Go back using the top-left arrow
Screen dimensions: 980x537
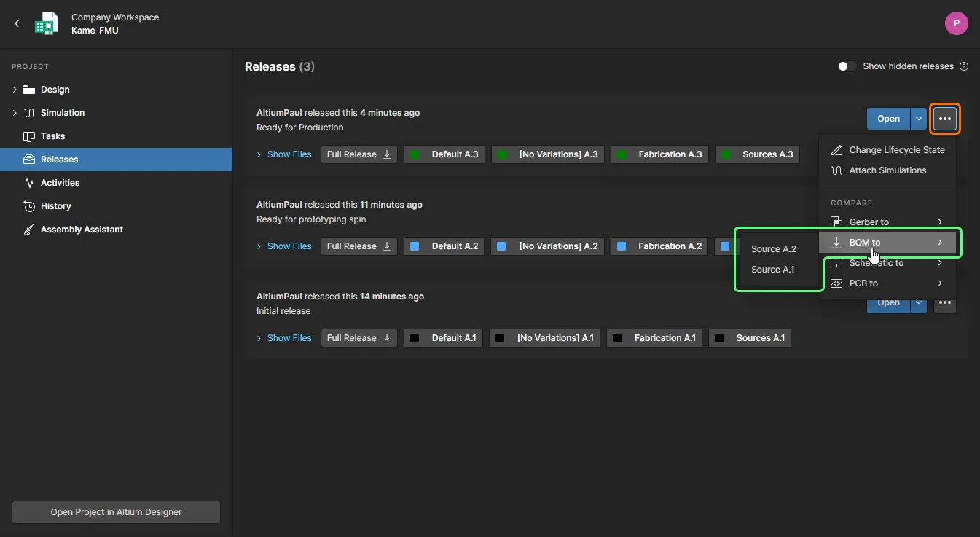17,23
